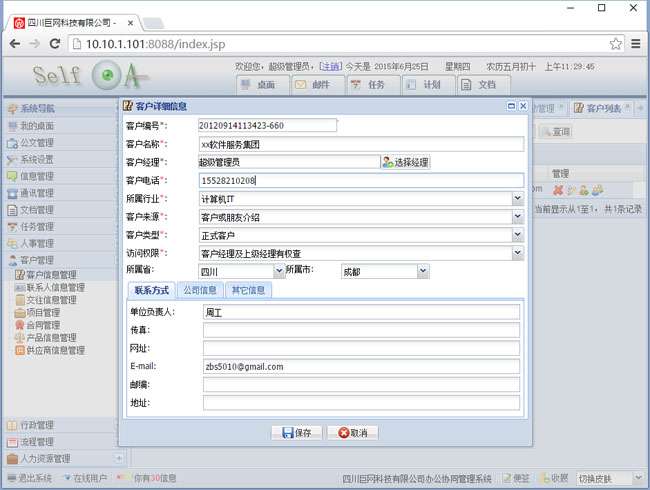
Task: Click the red delete icon in customer list
Action: [558, 190]
